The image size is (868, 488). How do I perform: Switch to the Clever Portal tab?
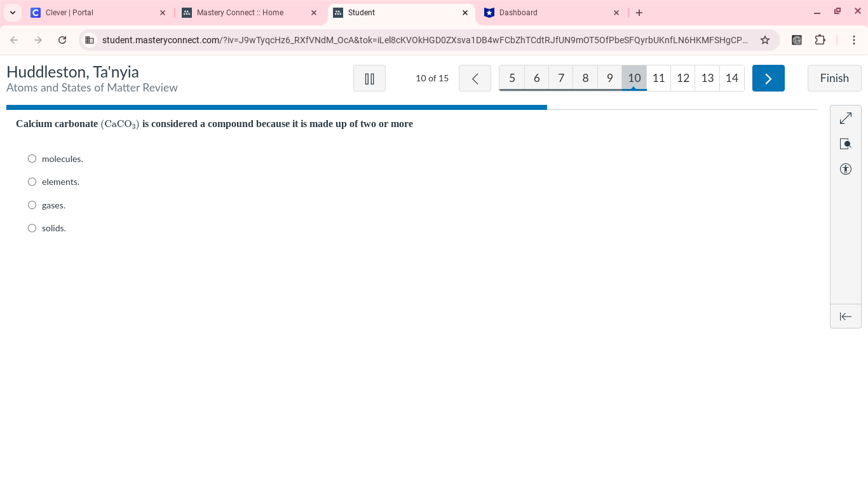(98, 13)
